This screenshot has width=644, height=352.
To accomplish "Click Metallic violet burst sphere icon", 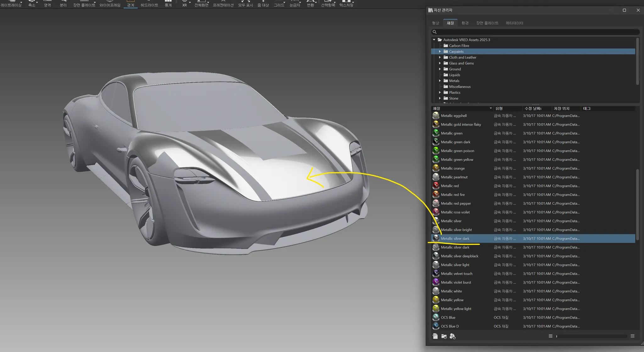I will pos(436,282).
